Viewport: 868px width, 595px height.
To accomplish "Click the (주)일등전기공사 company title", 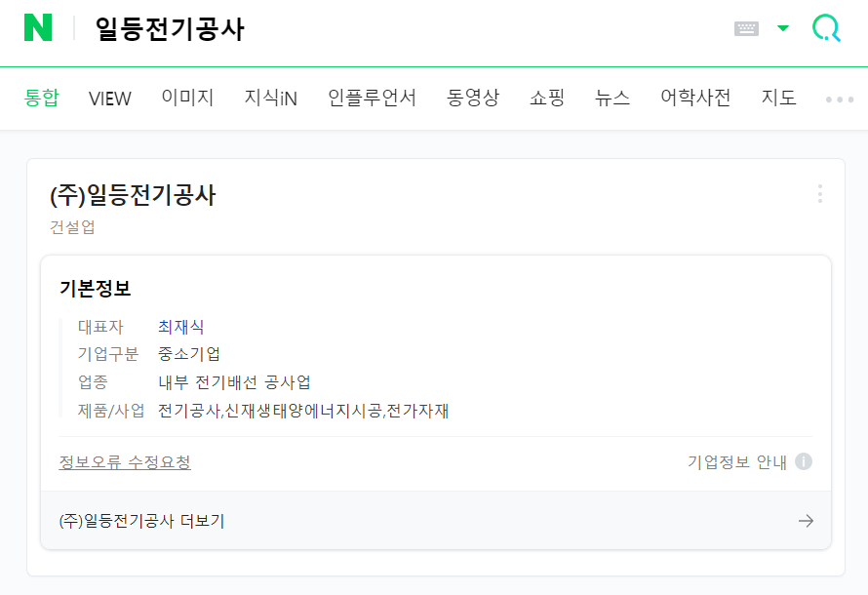I will [x=133, y=195].
